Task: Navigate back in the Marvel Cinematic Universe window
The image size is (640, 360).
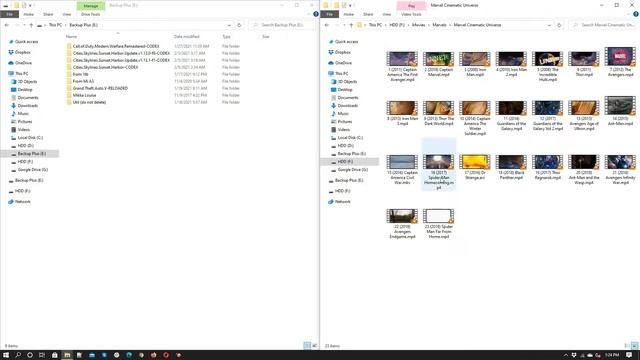Action: (x=327, y=25)
